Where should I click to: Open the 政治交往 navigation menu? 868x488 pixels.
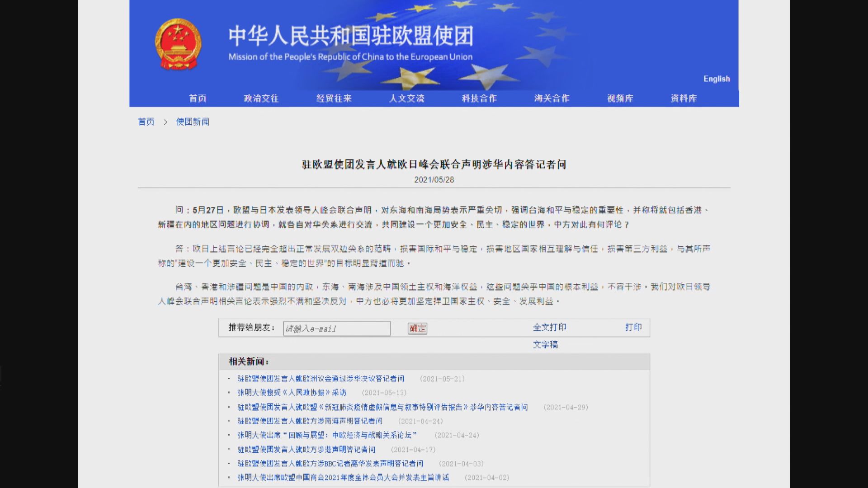click(x=261, y=98)
